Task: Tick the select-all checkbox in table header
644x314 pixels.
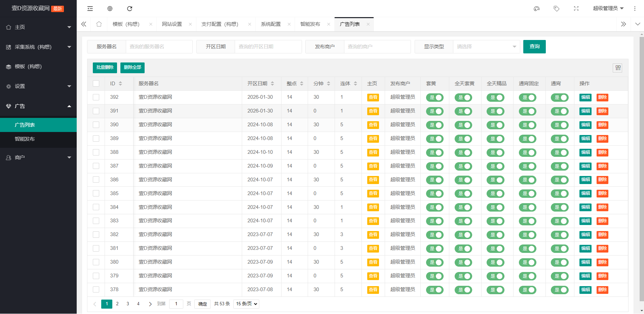Action: [96, 84]
